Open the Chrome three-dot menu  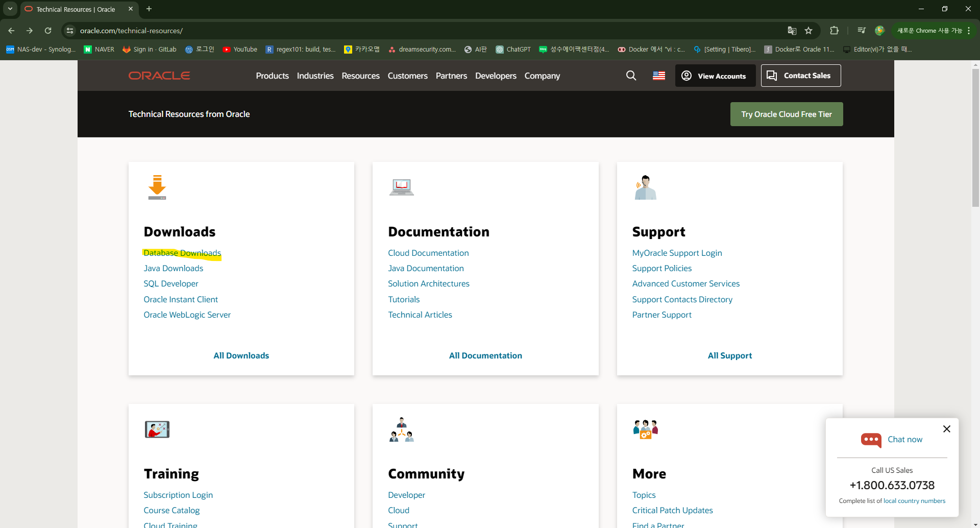click(x=969, y=31)
